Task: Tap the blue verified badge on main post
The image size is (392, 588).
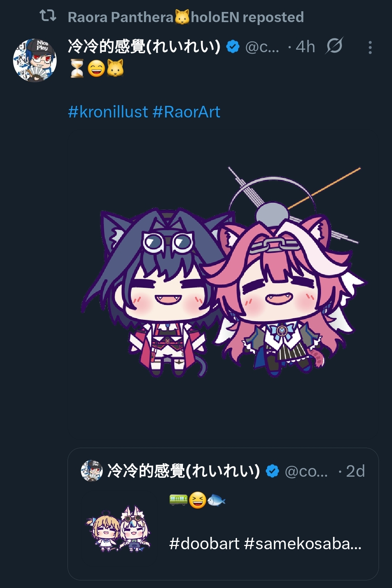Action: (233, 46)
